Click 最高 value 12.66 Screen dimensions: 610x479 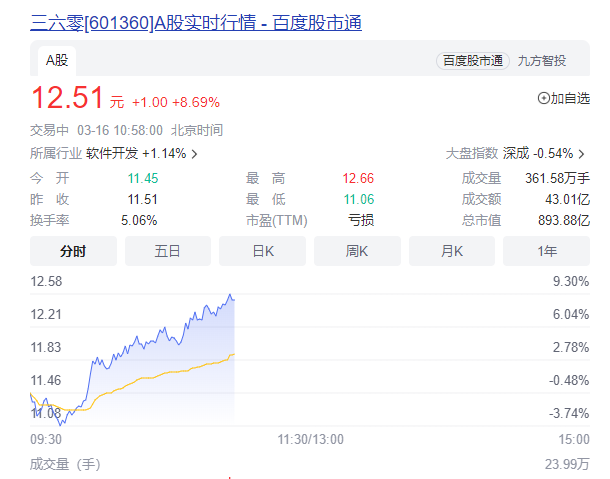click(x=358, y=179)
